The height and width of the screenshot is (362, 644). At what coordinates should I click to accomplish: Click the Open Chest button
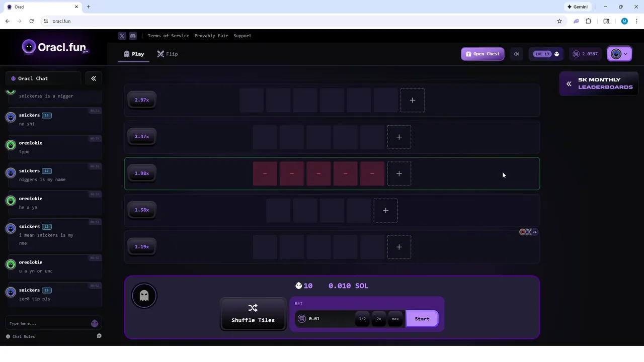click(482, 54)
